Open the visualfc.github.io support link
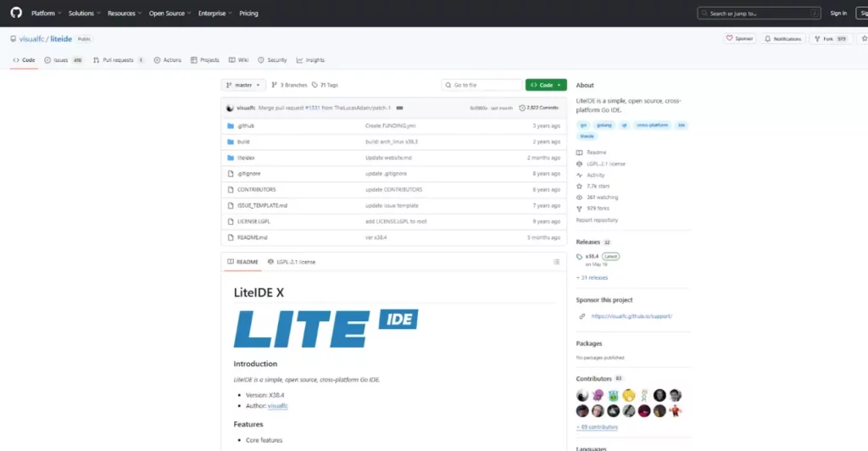The height and width of the screenshot is (451, 868). 632,316
